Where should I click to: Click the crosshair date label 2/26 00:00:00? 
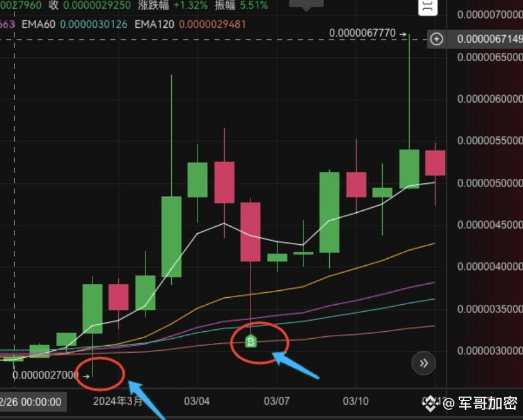[x=31, y=402]
